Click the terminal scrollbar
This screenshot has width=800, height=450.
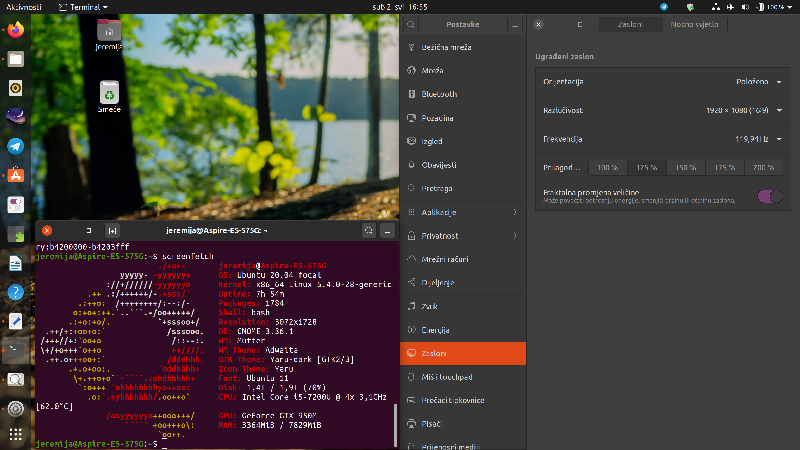coord(395,424)
